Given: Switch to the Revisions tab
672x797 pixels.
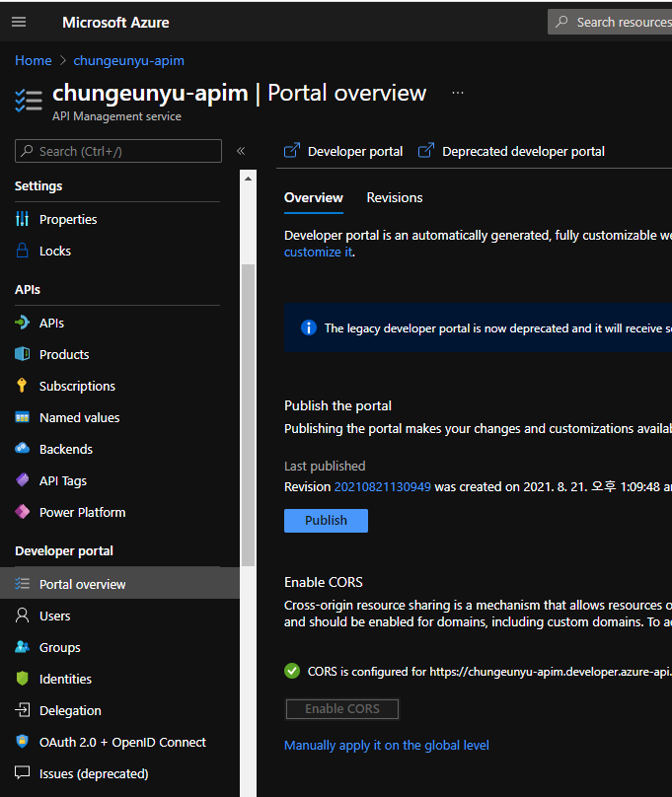Looking at the screenshot, I should [395, 197].
